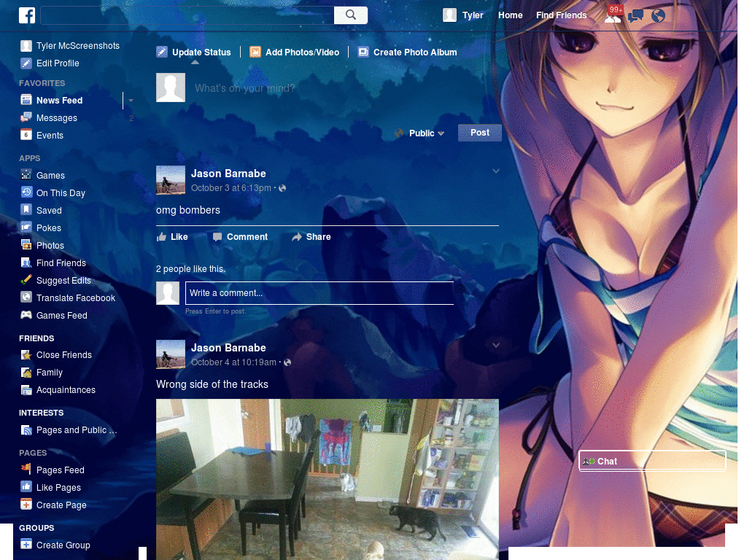Image resolution: width=747 pixels, height=560 pixels.
Task: Select the Add Photos/Video tab
Action: 295,52
